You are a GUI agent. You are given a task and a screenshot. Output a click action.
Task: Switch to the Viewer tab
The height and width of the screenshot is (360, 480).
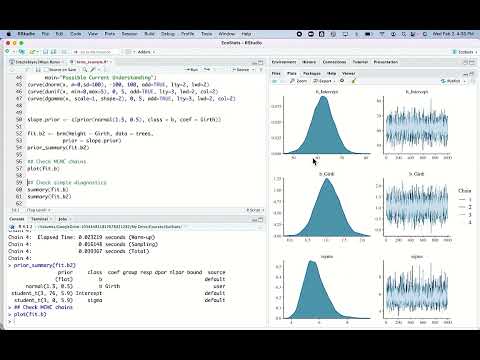tap(349, 73)
